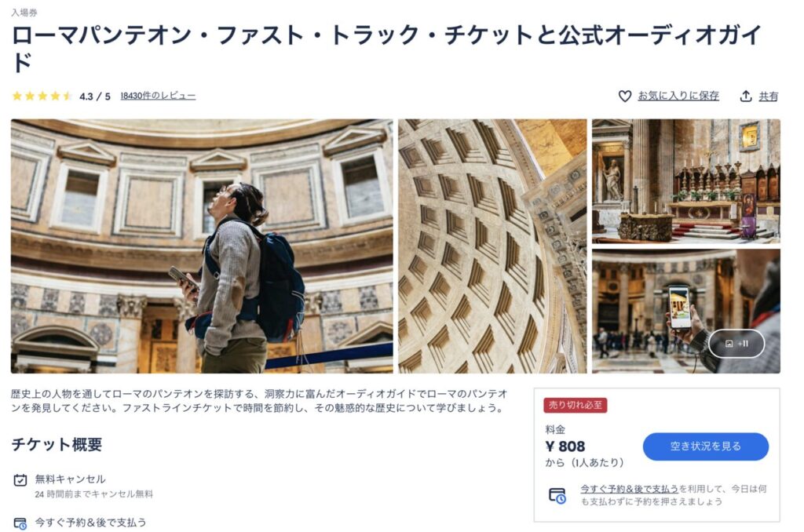Click the ¥ 808 price text
The height and width of the screenshot is (532, 804).
click(565, 446)
